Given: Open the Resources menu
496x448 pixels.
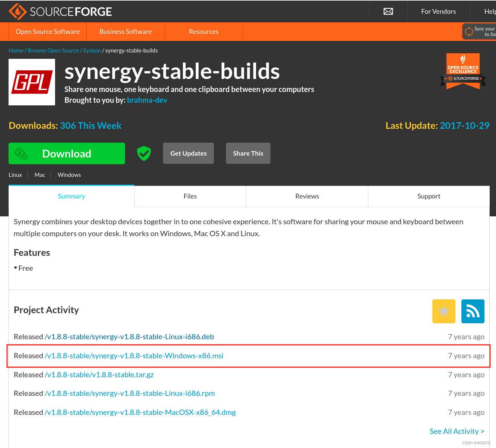Looking at the screenshot, I should point(204,32).
